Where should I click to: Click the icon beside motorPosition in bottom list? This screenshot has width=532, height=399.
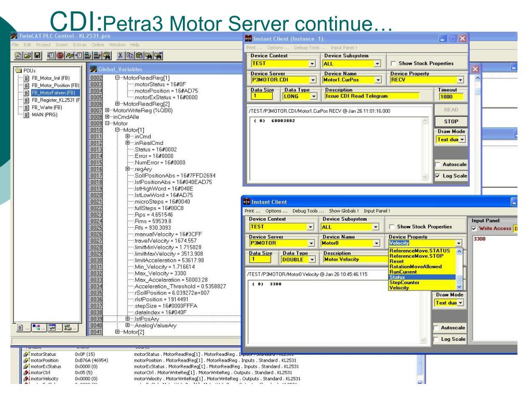pos(26,361)
